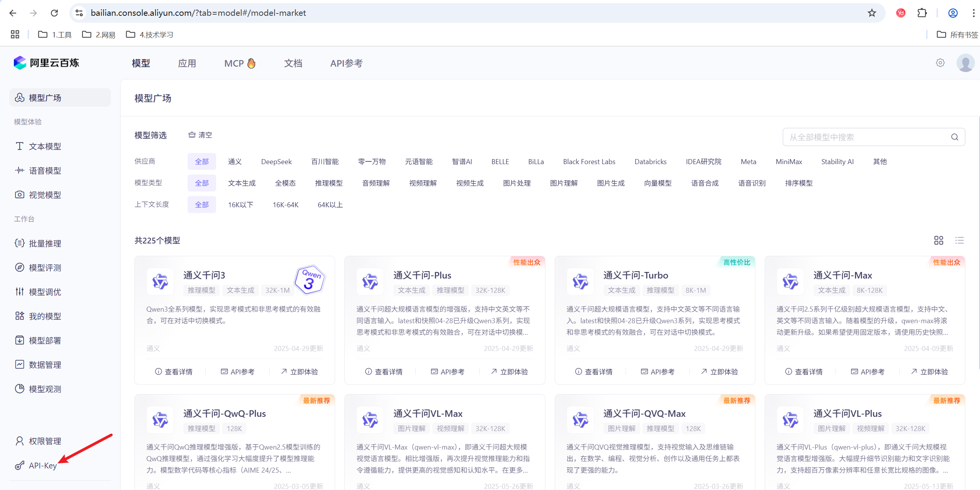Screen dimensions: 980x490
Task: Switch to the 模型 top tab
Action: pos(141,63)
